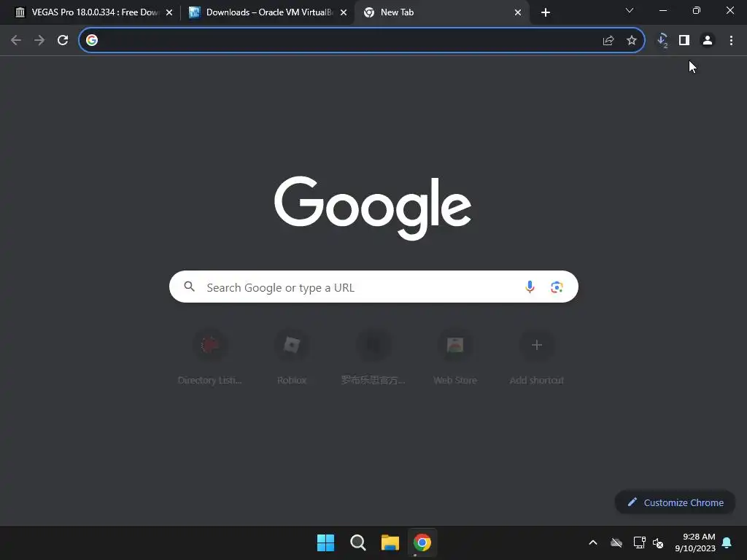Open the Roblox shortcut
747x560 pixels.
click(x=292, y=357)
